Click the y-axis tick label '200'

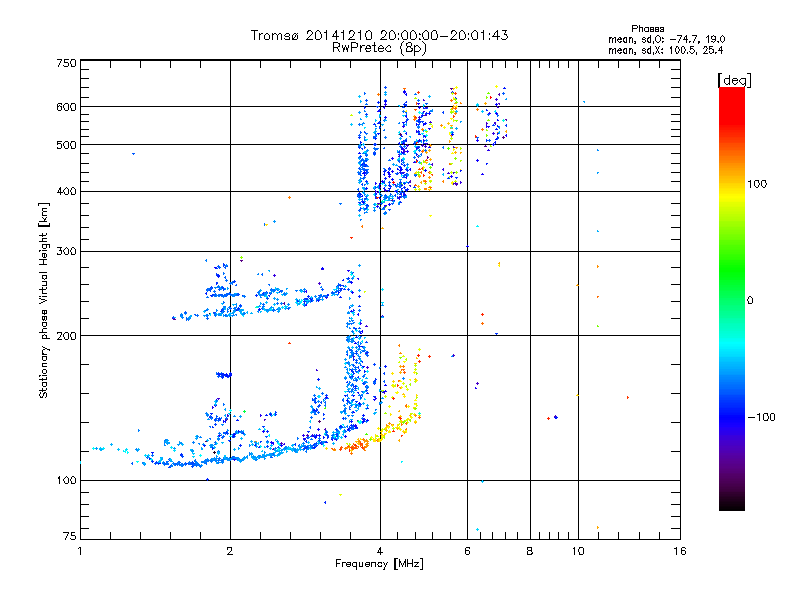click(66, 336)
